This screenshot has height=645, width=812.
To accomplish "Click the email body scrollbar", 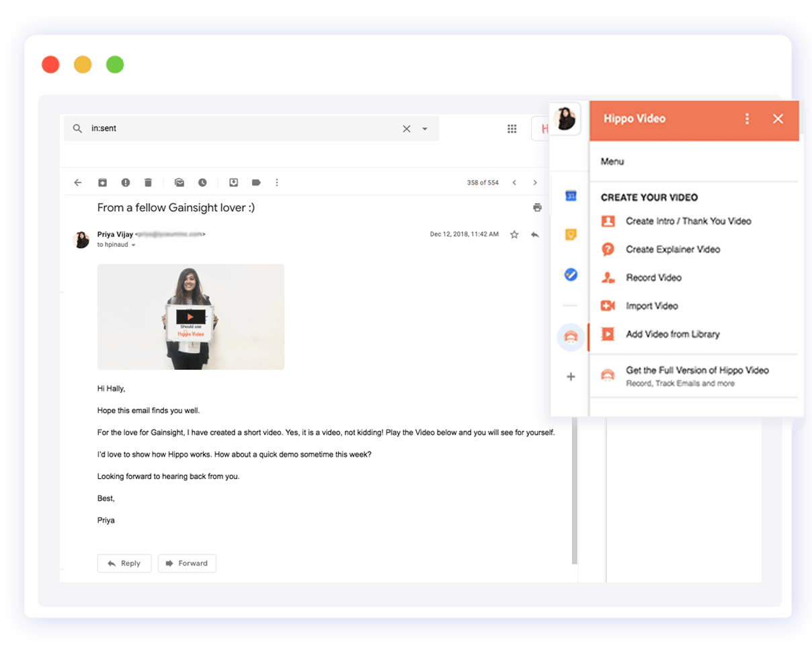I will click(574, 491).
